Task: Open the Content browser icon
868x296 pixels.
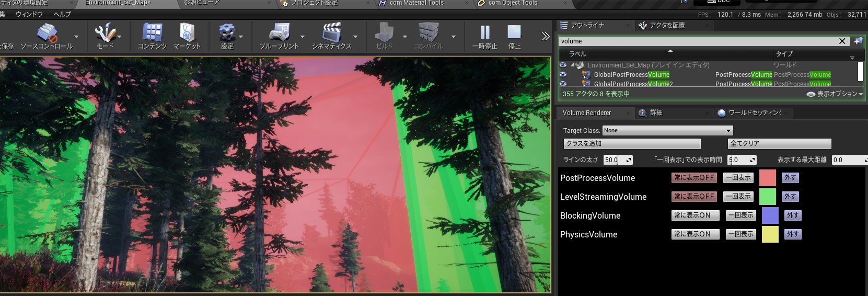Action: (152, 34)
